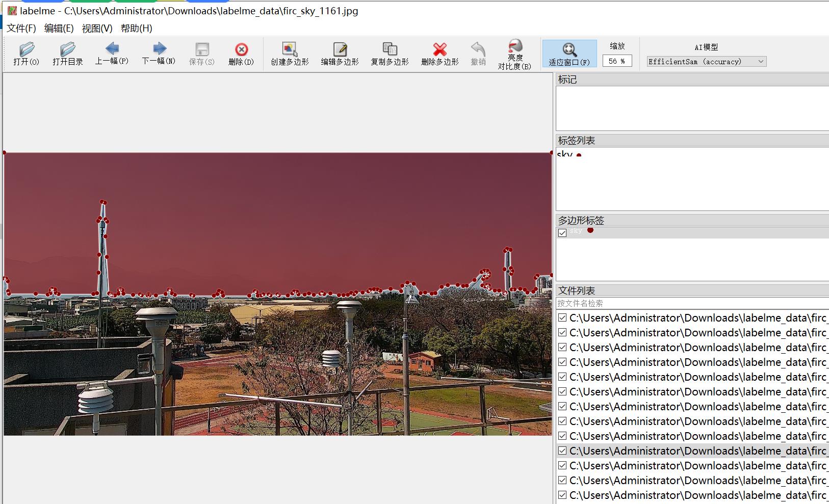Open Brightness Contrast adjustment
This screenshot has height=504, width=829.
click(515, 55)
